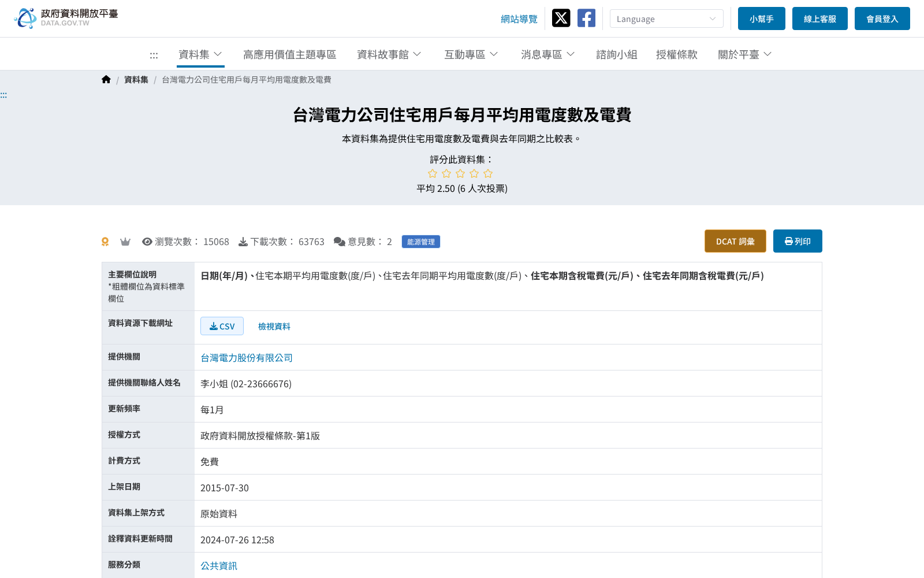Viewport: 924px width, 578px height.
Task: Open the 網站導覽 sitemap link
Action: pyautogui.click(x=519, y=19)
